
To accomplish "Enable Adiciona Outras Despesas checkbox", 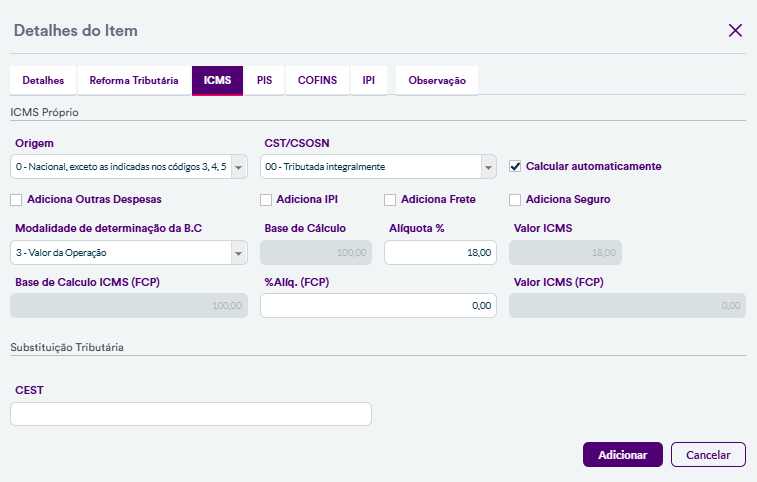I will (x=17, y=199).
